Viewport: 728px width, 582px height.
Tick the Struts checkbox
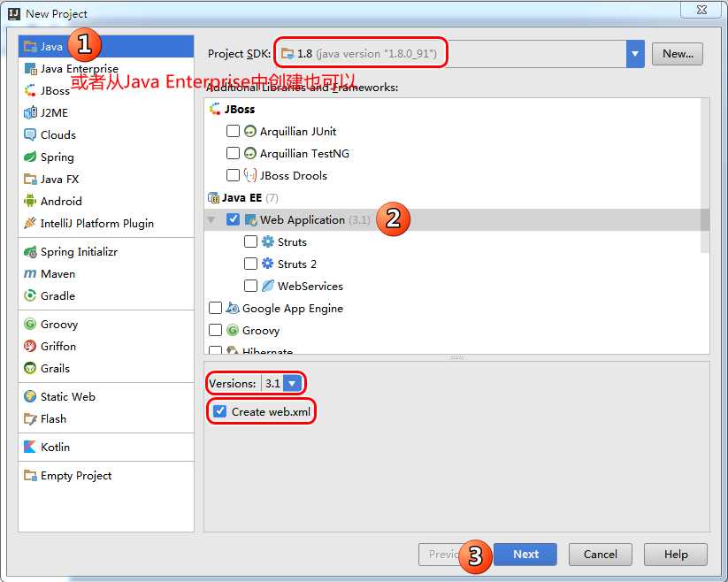coord(250,241)
